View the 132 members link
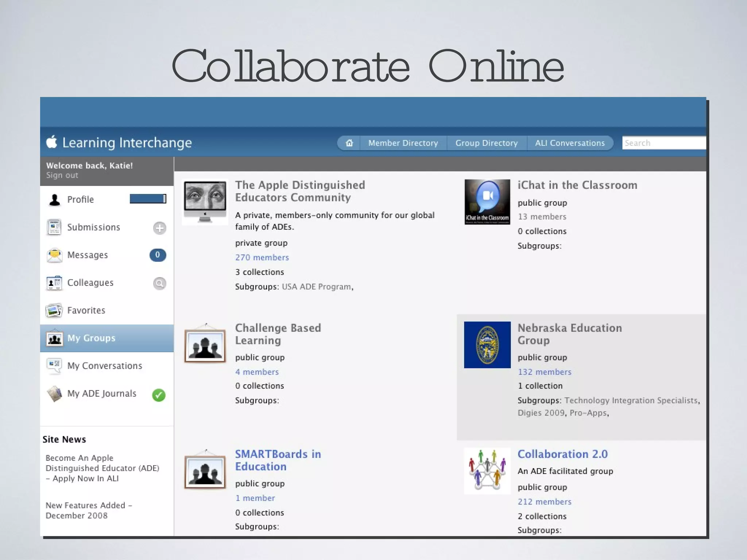747x560 pixels. (545, 372)
